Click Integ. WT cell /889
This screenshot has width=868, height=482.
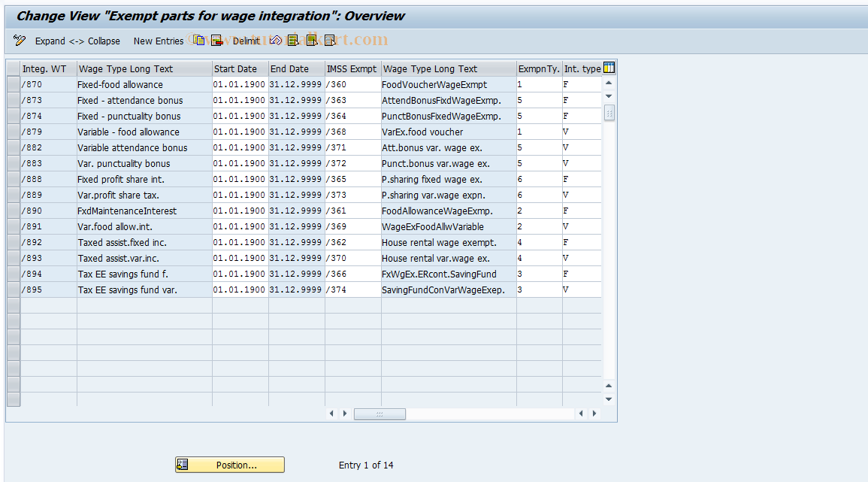49,195
